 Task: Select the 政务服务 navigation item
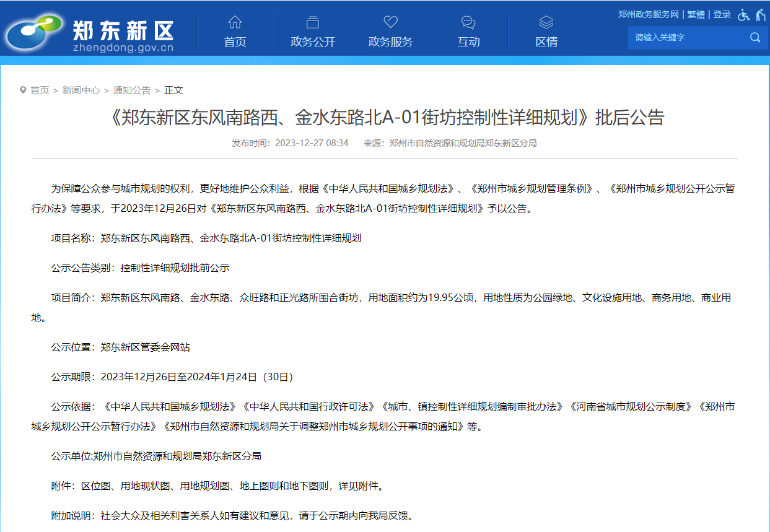coord(390,41)
